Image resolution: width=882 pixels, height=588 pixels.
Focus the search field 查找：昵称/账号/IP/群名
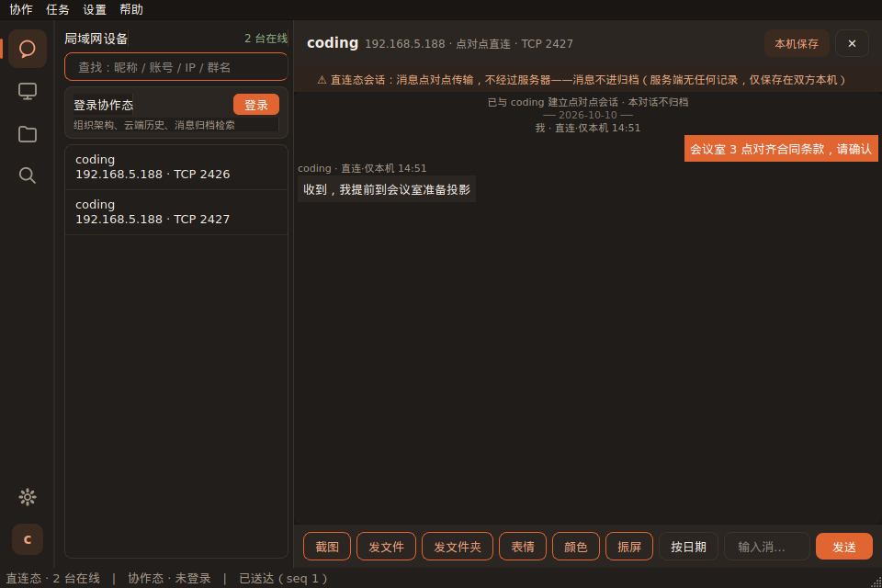coord(176,67)
